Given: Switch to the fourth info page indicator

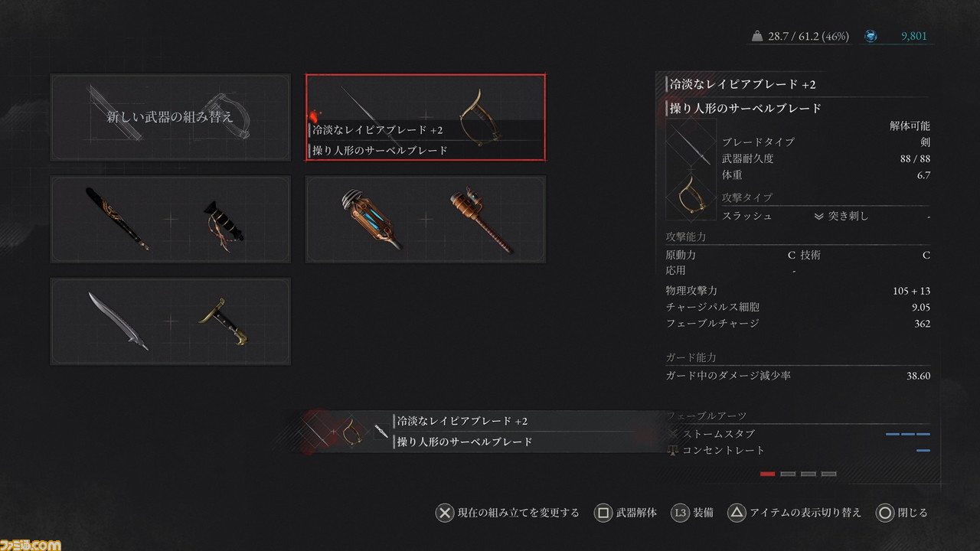Looking at the screenshot, I should [x=829, y=474].
